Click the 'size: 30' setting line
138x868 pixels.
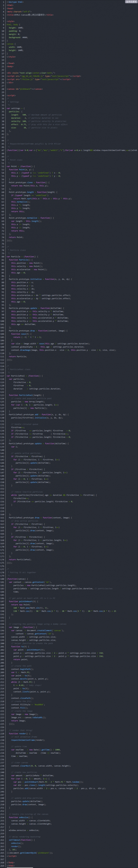(34, 128)
